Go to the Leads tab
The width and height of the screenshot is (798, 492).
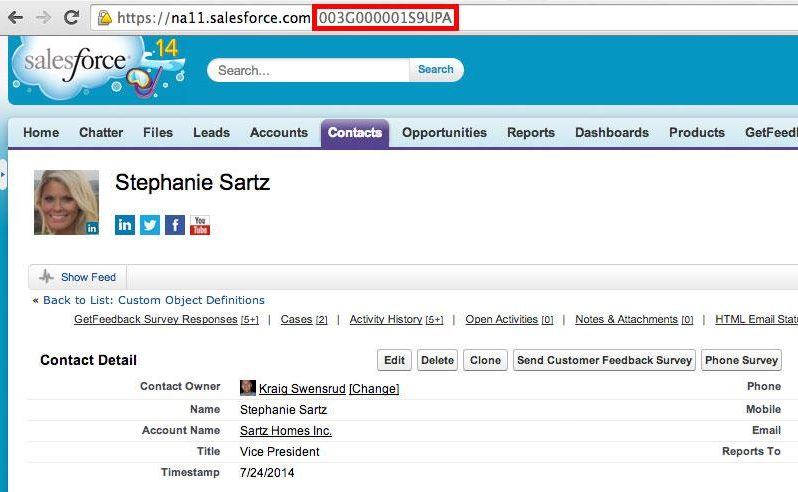[x=211, y=132]
